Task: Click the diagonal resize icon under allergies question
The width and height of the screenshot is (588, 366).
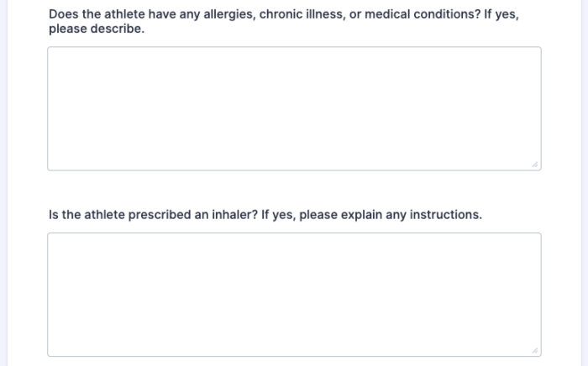Action: coord(535,165)
